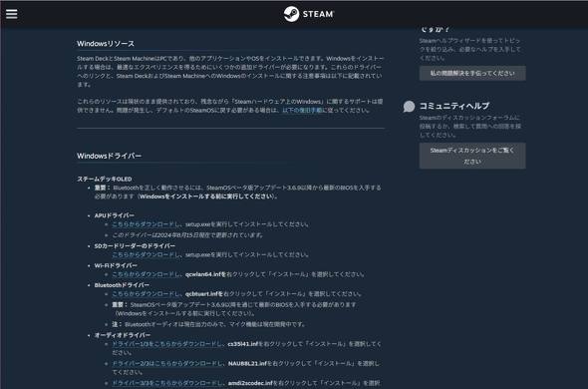Image resolution: width=588 pixels, height=389 pixels.
Task: Click the amdi2scodec.inf filename text
Action: point(250,383)
